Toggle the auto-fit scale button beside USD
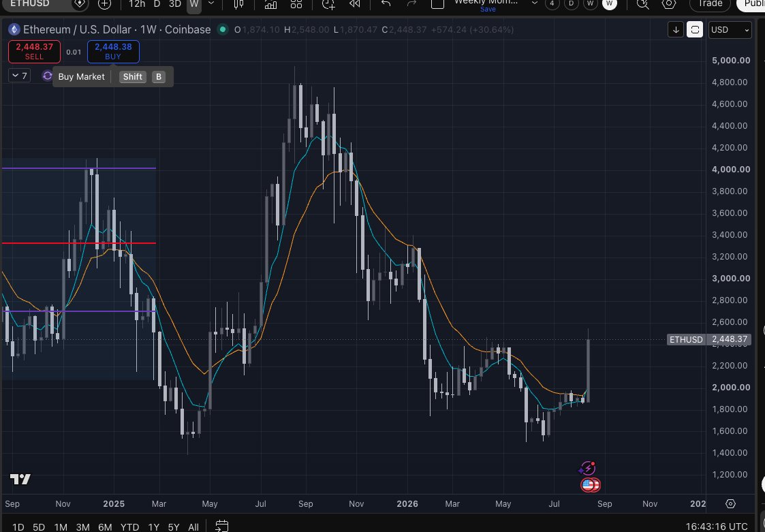 pos(695,30)
